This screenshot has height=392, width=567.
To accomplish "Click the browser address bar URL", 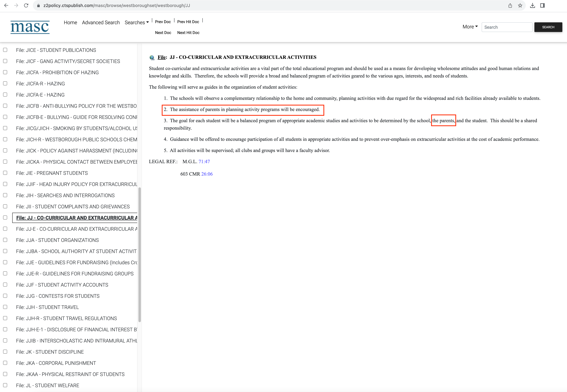I will (x=117, y=5).
